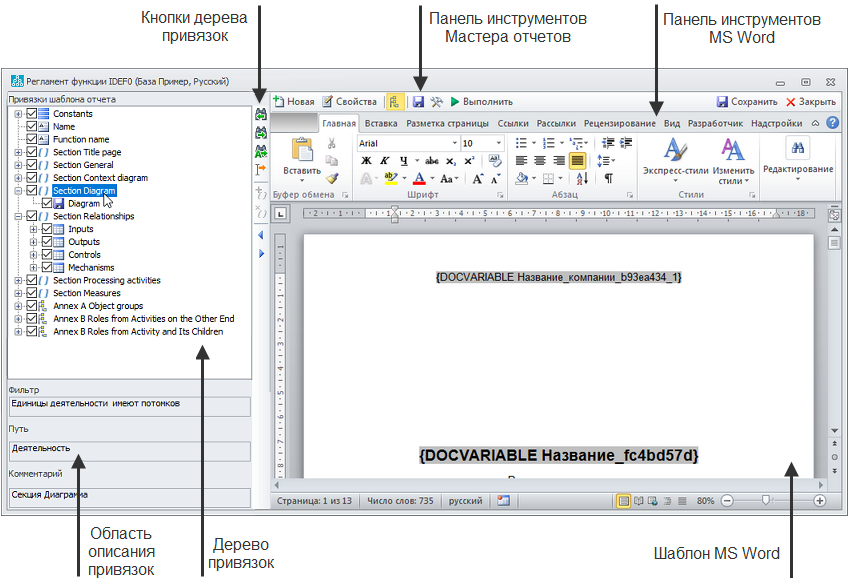Click the Bold (Ж) formatting icon
Image resolution: width=848 pixels, height=588 pixels.
[366, 161]
